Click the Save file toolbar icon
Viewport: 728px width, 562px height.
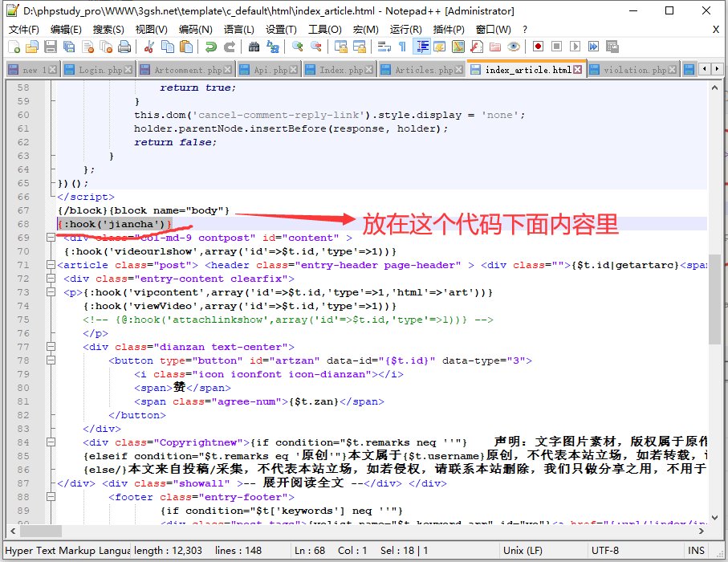pos(50,47)
